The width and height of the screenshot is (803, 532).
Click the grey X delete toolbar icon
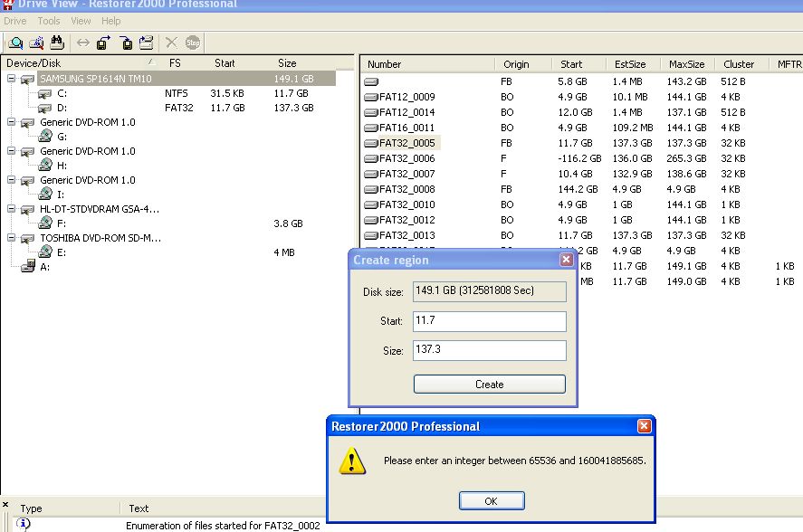pyautogui.click(x=172, y=43)
